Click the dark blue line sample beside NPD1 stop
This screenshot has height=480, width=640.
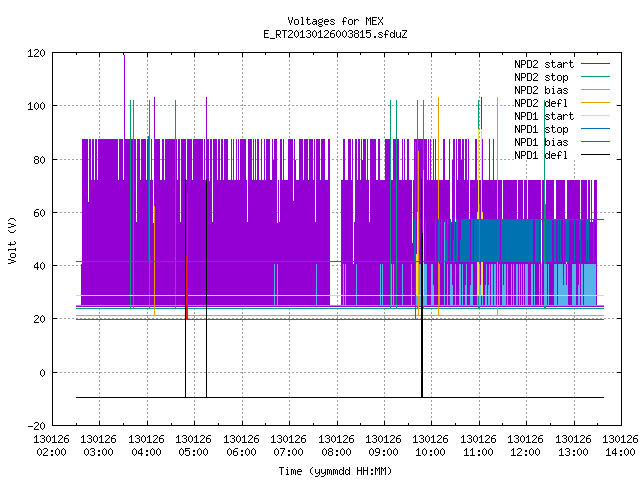pyautogui.click(x=596, y=129)
